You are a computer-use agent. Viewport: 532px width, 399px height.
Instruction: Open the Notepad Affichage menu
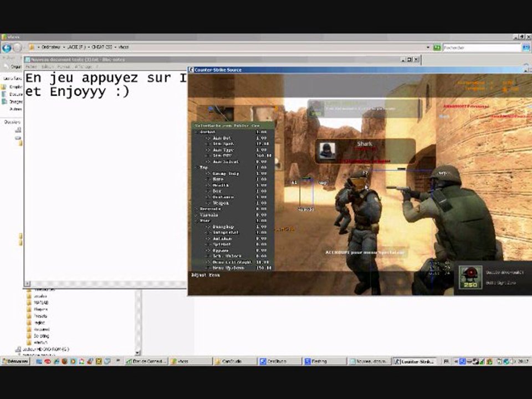pyautogui.click(x=84, y=67)
